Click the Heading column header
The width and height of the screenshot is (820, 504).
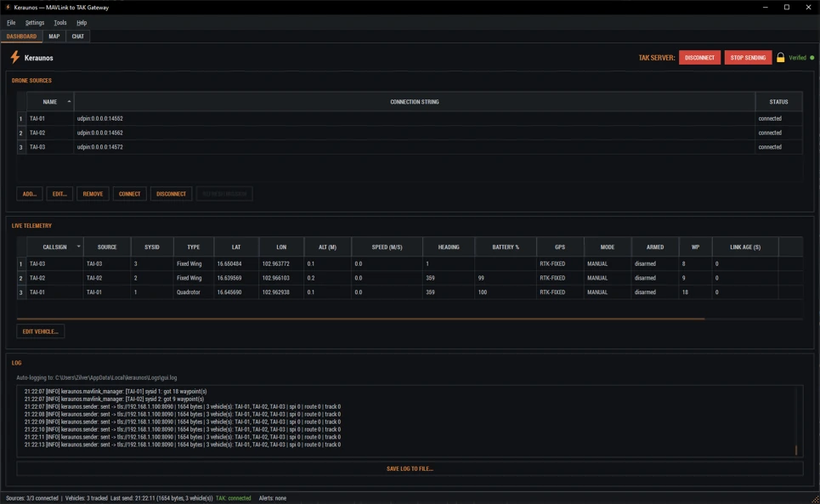[x=448, y=246]
